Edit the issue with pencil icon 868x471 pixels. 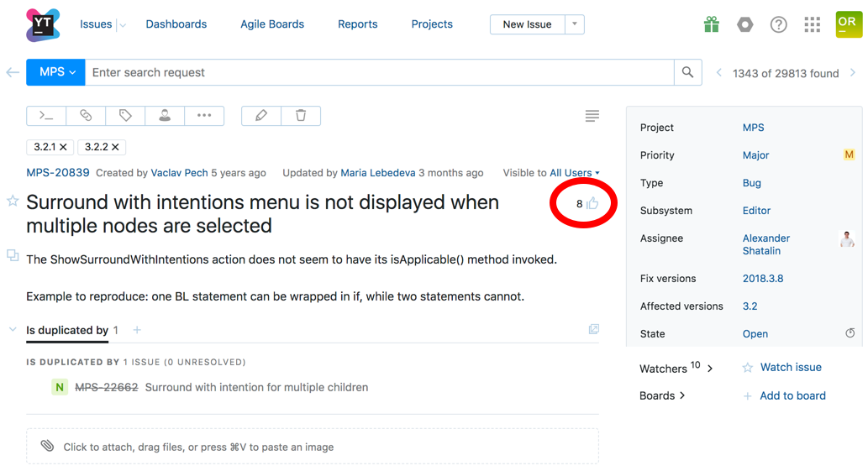261,116
